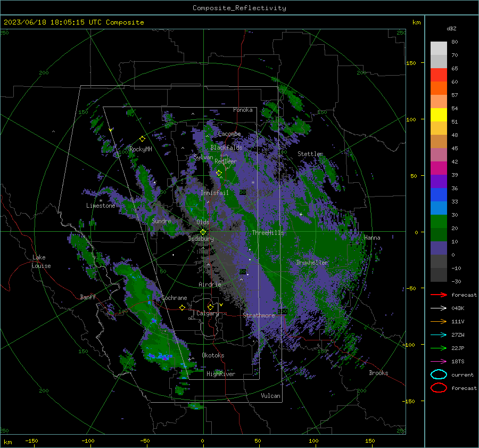
Task: Click the Vulcan label
Action: pos(270,396)
